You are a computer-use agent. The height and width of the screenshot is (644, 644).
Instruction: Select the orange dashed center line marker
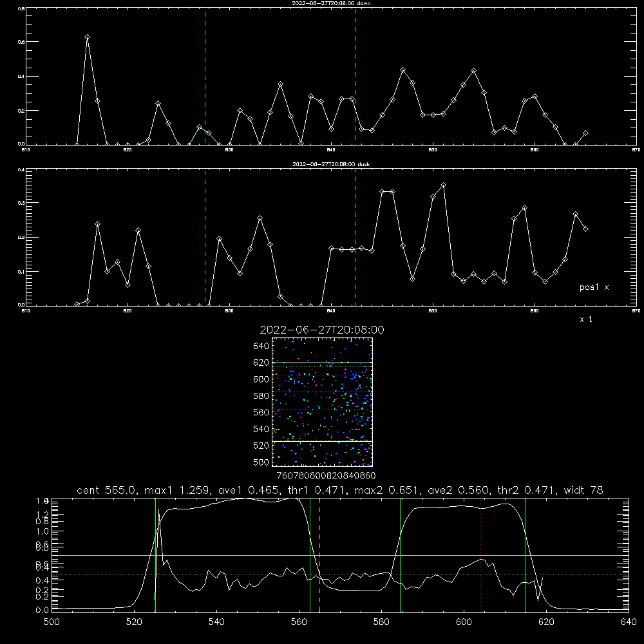319,554
